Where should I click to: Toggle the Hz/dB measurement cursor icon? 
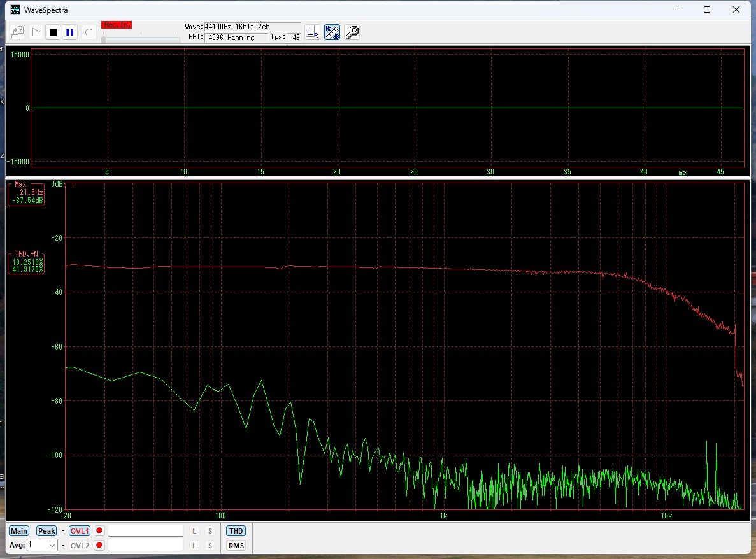(x=332, y=32)
